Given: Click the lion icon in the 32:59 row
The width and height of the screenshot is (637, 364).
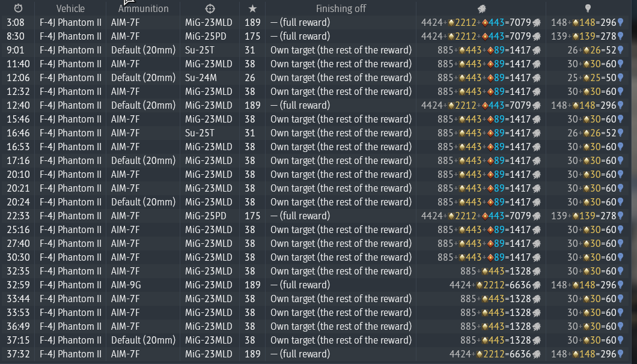Looking at the screenshot, I should point(537,285).
